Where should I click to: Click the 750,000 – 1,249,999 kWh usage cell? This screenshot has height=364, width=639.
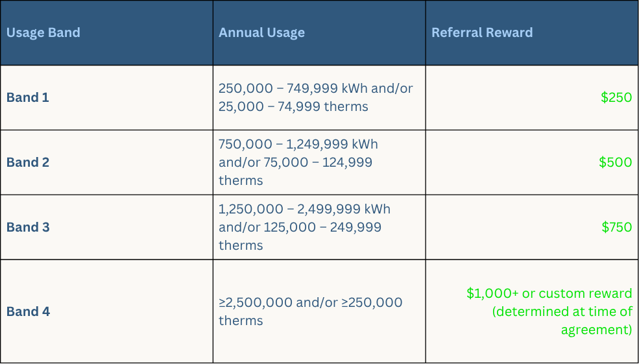[x=298, y=162]
